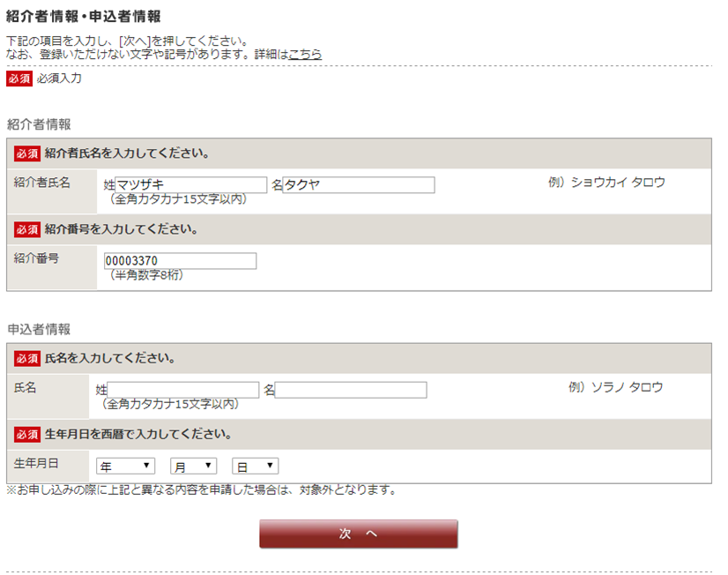
Task: Click the 紹介者氏名 row label
Action: (41, 183)
